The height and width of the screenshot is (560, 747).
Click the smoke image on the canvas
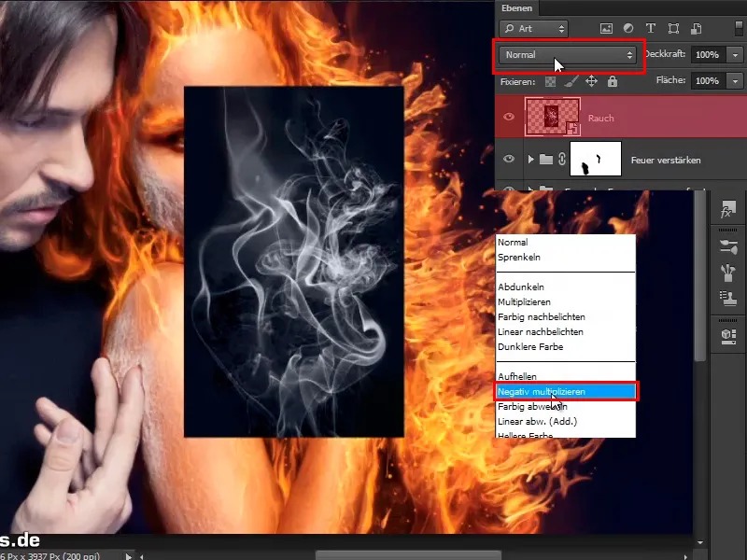tap(294, 261)
